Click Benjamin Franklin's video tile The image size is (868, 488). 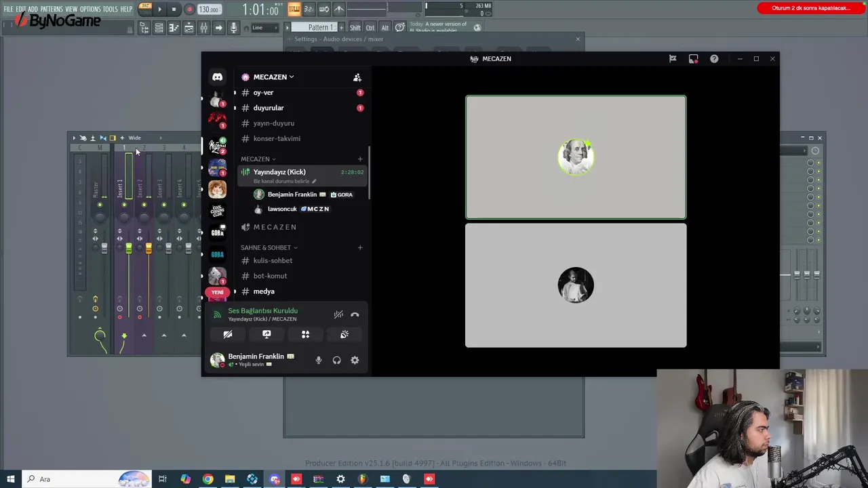click(576, 157)
